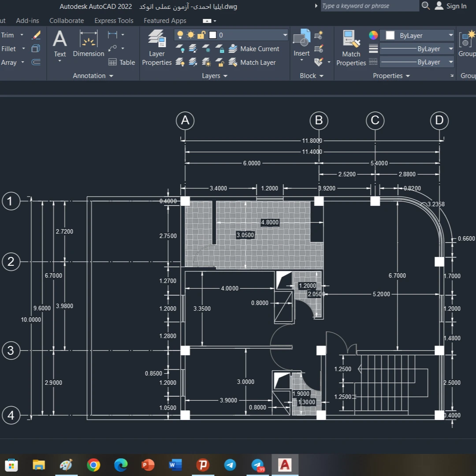Click the Text annotation tool
476x476 pixels.
pyautogui.click(x=60, y=43)
